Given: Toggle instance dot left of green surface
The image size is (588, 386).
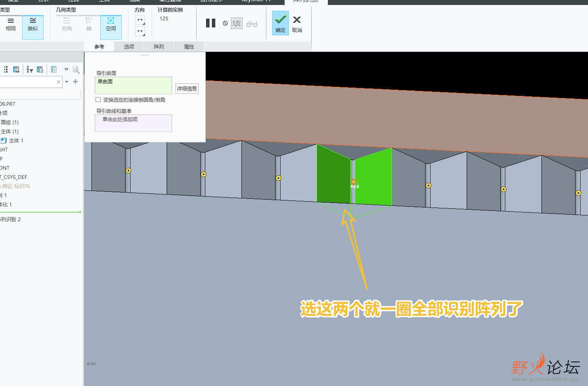Looking at the screenshot, I should coord(278,178).
